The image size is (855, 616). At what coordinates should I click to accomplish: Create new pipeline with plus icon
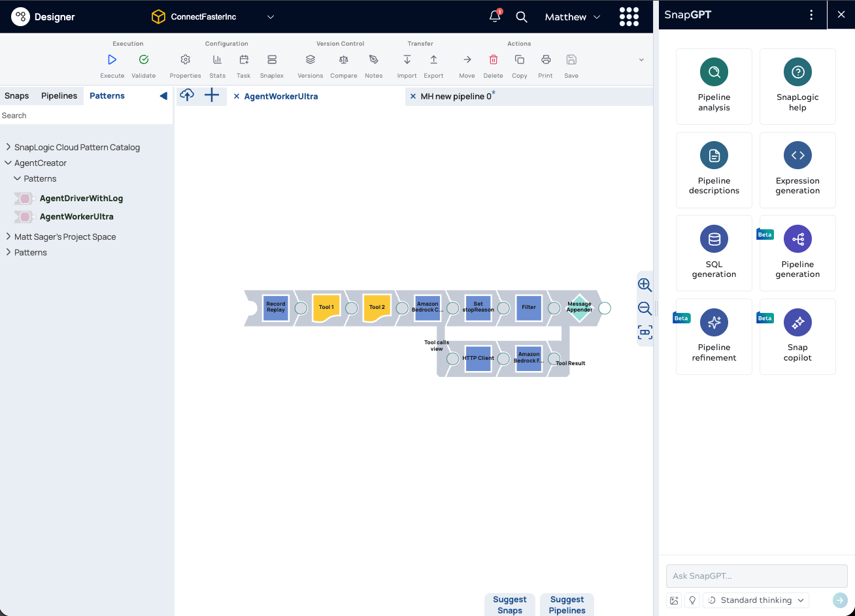(212, 95)
